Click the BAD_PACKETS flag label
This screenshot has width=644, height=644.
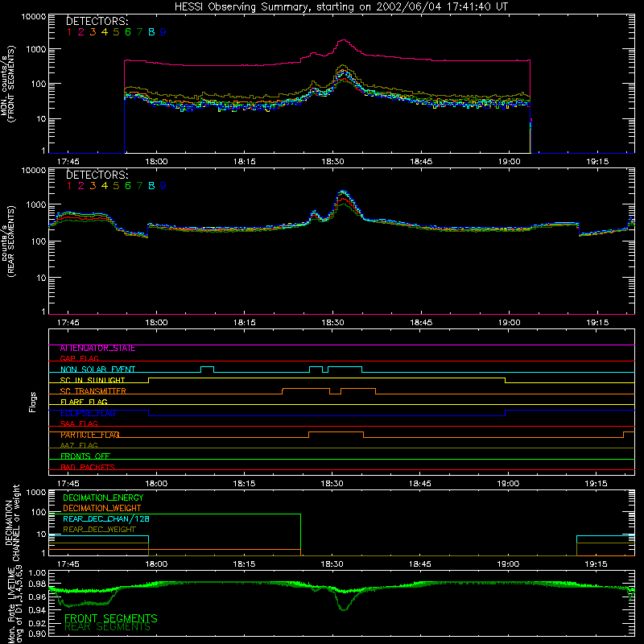pyautogui.click(x=88, y=467)
